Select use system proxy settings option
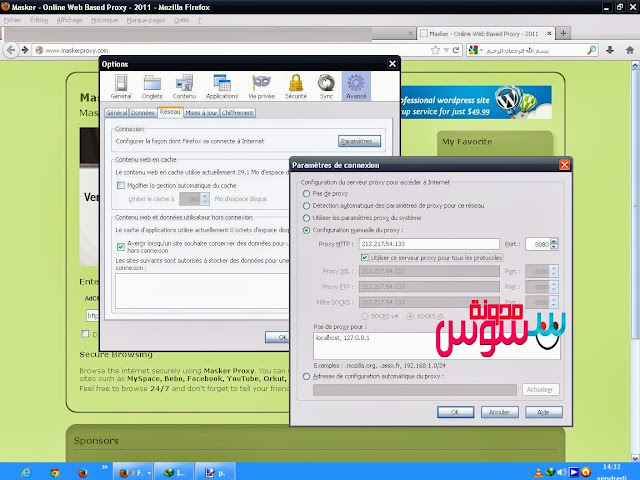640x480 pixels. pos(306,218)
